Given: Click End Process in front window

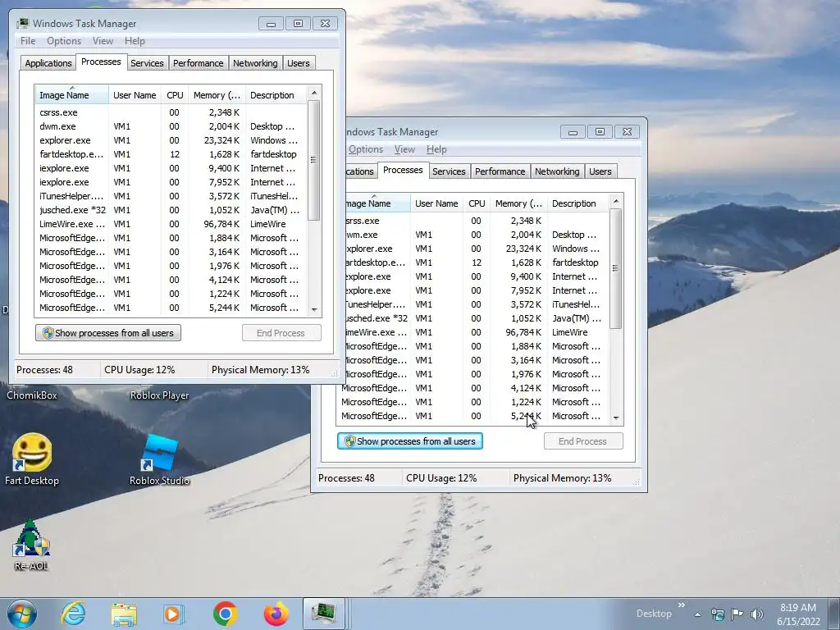Looking at the screenshot, I should (x=583, y=441).
